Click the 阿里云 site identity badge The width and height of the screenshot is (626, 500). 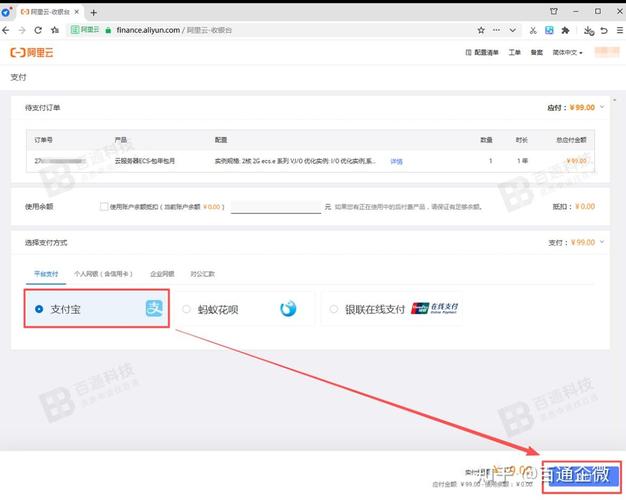pyautogui.click(x=85, y=30)
